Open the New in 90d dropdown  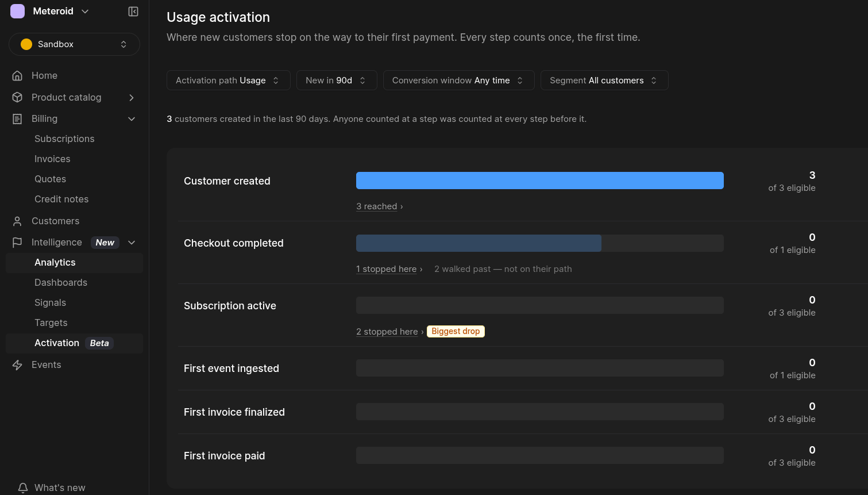point(337,80)
